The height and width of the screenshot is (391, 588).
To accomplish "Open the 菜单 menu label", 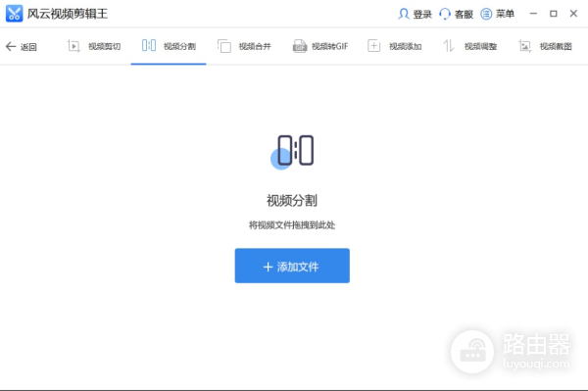I will click(505, 15).
